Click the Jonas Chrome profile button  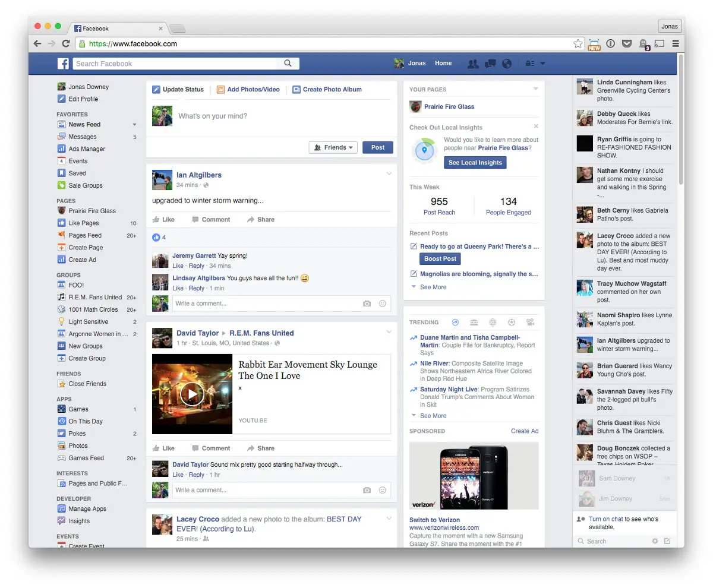pos(670,26)
